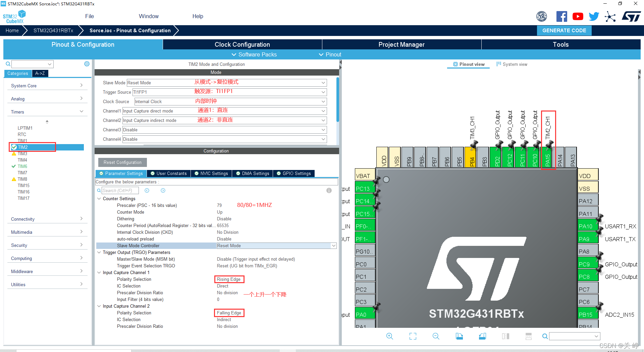Flip the chip vertically
This screenshot has height=352, width=644.
[529, 336]
